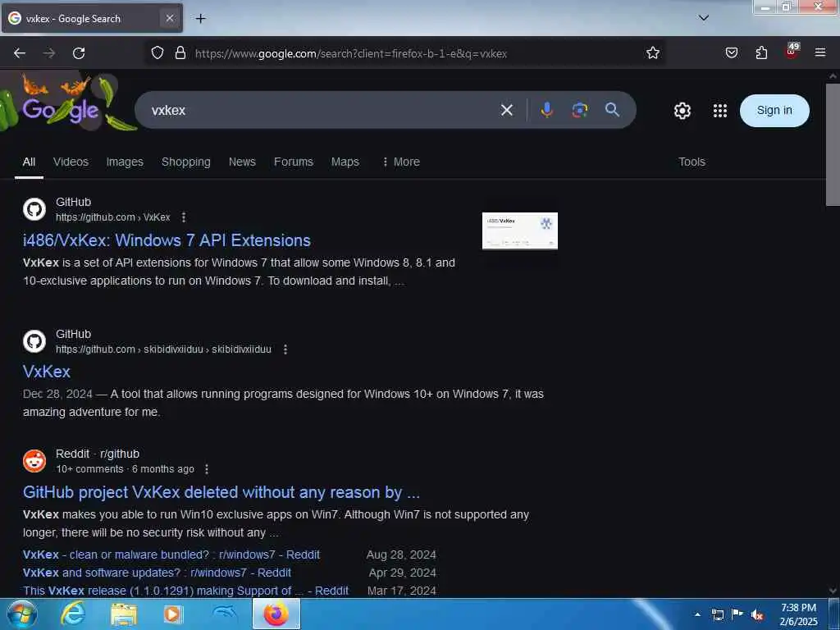
Task: Open Reddit post about VxKex deleted
Action: 221,492
